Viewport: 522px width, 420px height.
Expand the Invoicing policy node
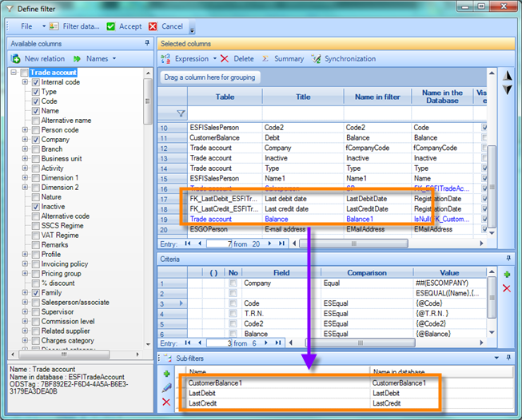click(25, 263)
